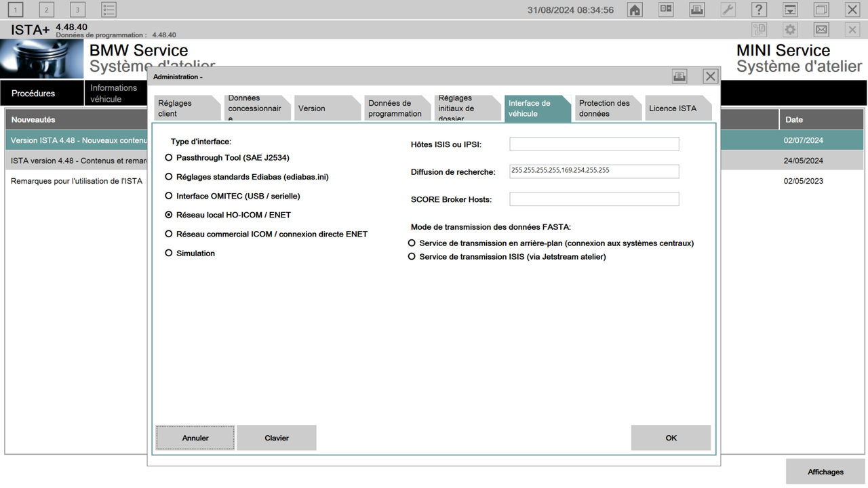Click the Annuler button

coord(195,438)
